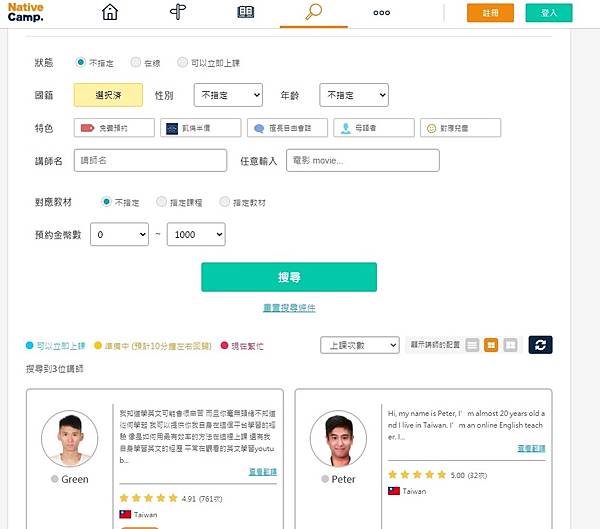Image resolution: width=600 pixels, height=529 pixels.
Task: Click the dark refresh results icon
Action: [x=540, y=345]
